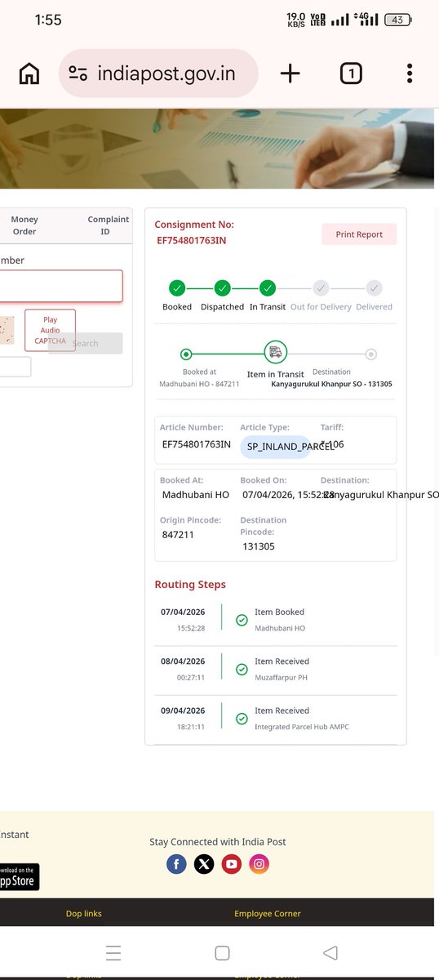The image size is (439, 980).
Task: Click the Print Report button
Action: (x=359, y=234)
